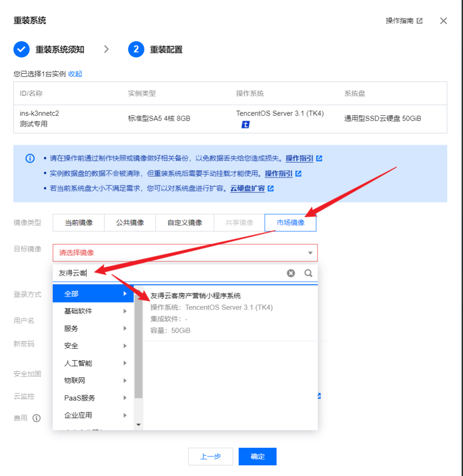Select the 基础软件 category
This screenshot has height=476, width=463.
(x=93, y=311)
